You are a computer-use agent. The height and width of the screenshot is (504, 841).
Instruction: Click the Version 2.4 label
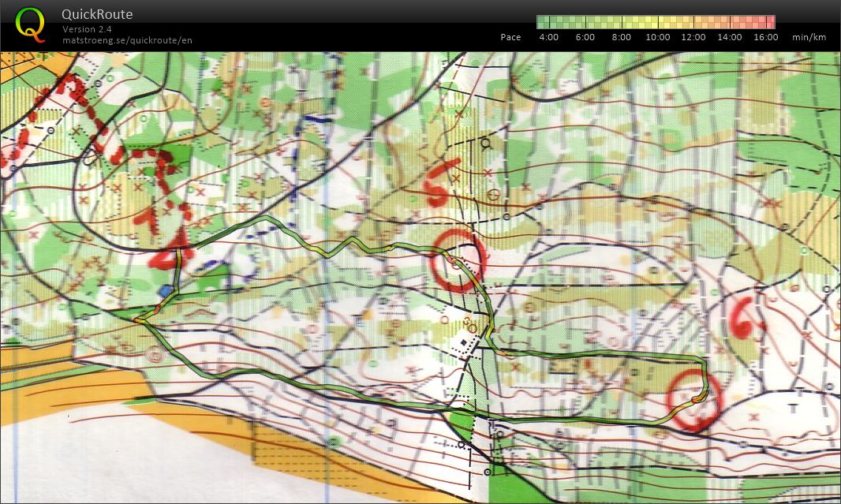coord(87,29)
